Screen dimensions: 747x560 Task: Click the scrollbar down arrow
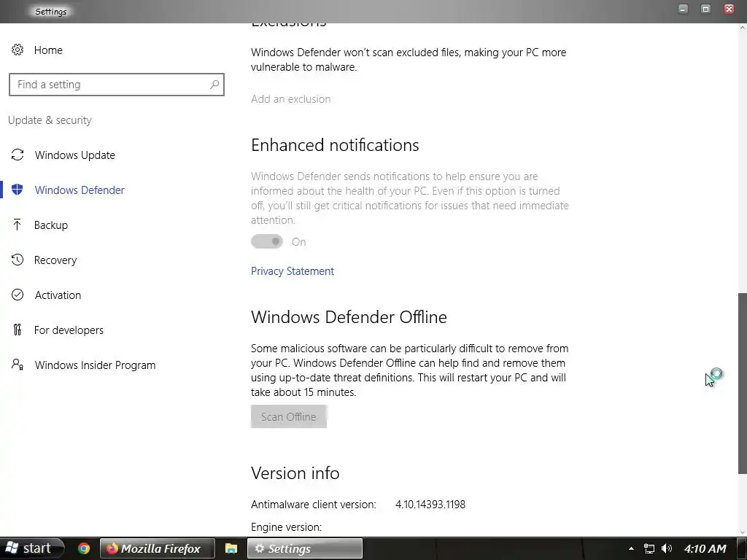coord(742,532)
